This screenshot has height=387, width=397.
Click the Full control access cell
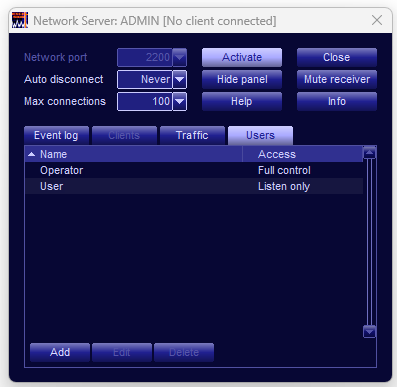click(x=284, y=170)
